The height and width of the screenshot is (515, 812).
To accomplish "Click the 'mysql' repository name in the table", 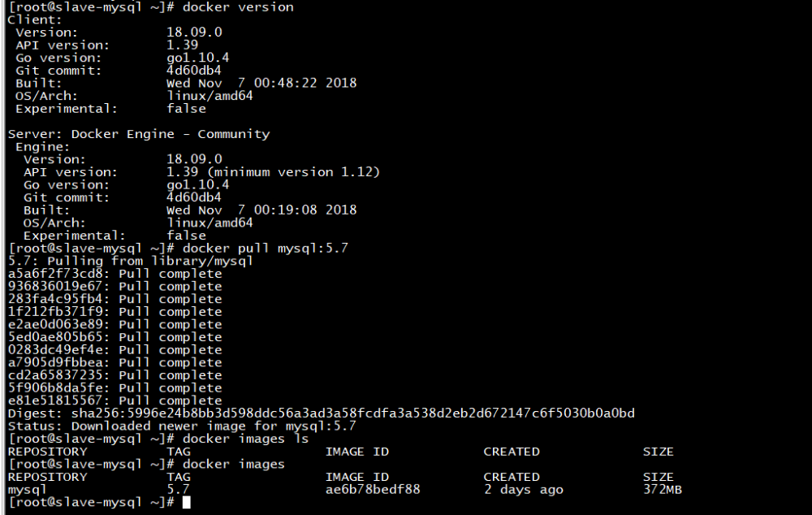I will click(x=28, y=490).
